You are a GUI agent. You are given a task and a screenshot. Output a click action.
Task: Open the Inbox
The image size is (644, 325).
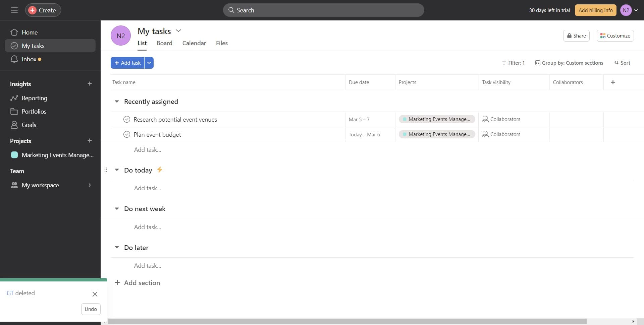coord(30,59)
